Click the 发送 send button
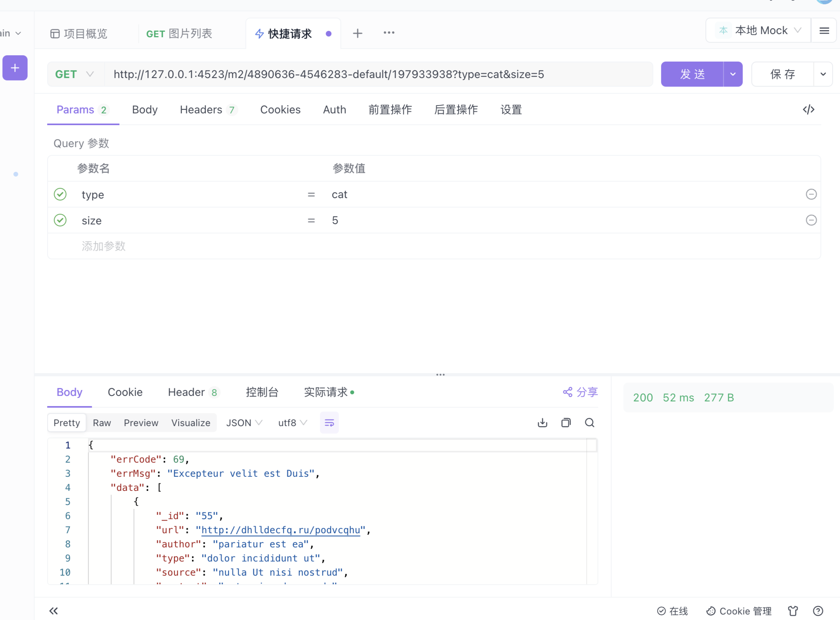 (692, 74)
